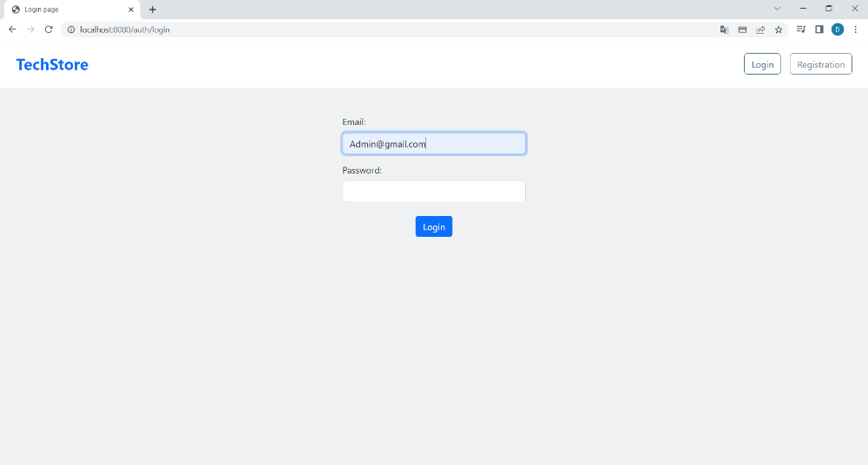Go back using the browser back arrow
The height and width of the screenshot is (465, 868).
pos(12,29)
